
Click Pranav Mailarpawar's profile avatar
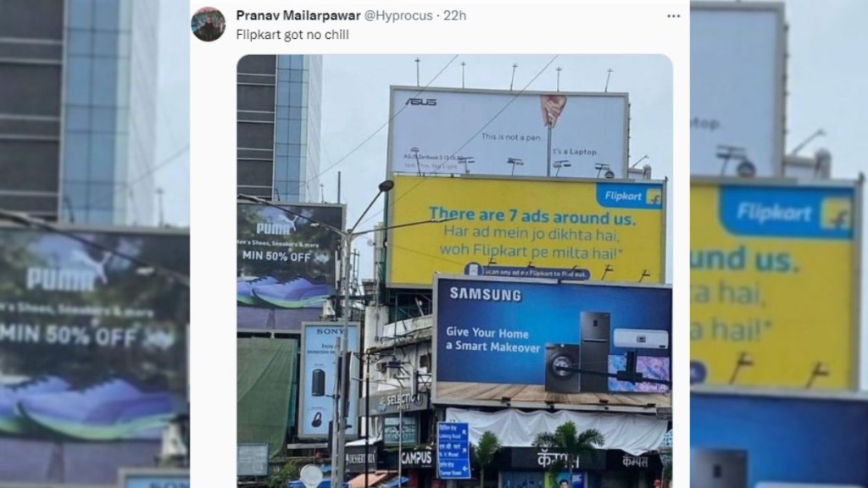coord(209,24)
